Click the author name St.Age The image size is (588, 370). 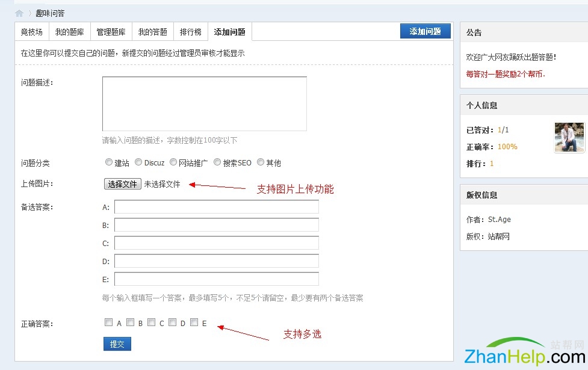[x=499, y=220]
